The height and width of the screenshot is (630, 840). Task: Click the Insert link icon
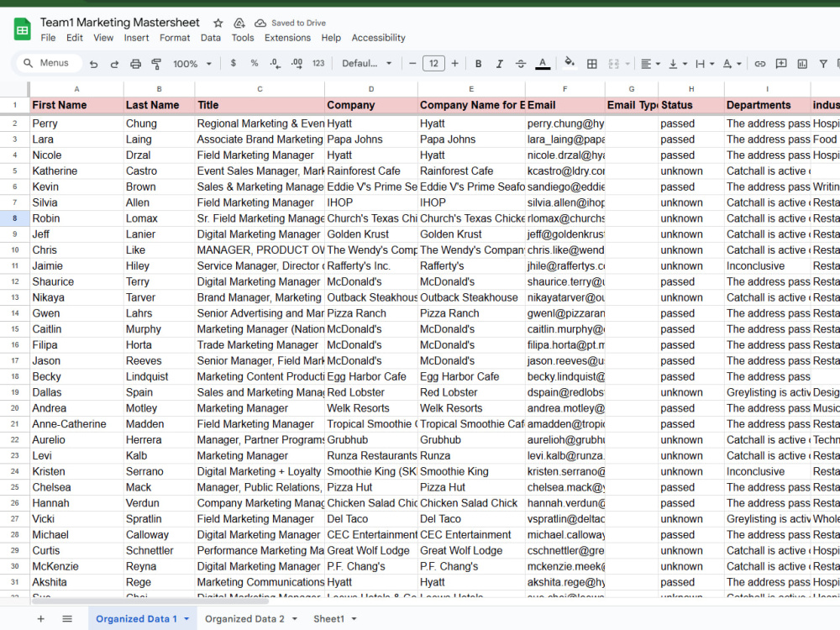(759, 64)
